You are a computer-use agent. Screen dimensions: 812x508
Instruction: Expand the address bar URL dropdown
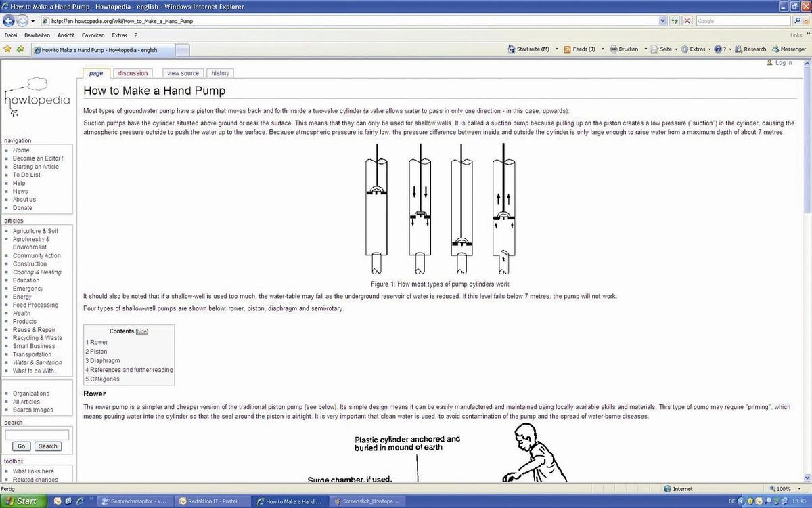pyautogui.click(x=663, y=21)
